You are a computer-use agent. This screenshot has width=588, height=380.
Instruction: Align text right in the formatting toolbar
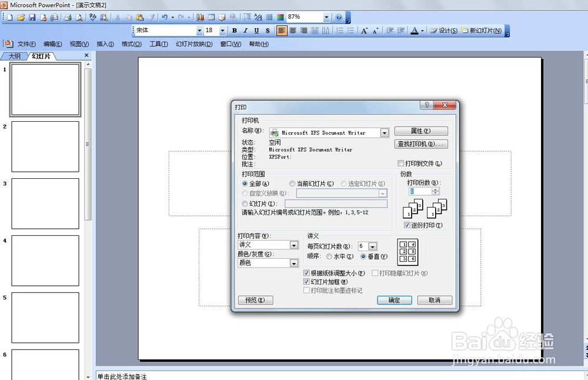[304, 31]
